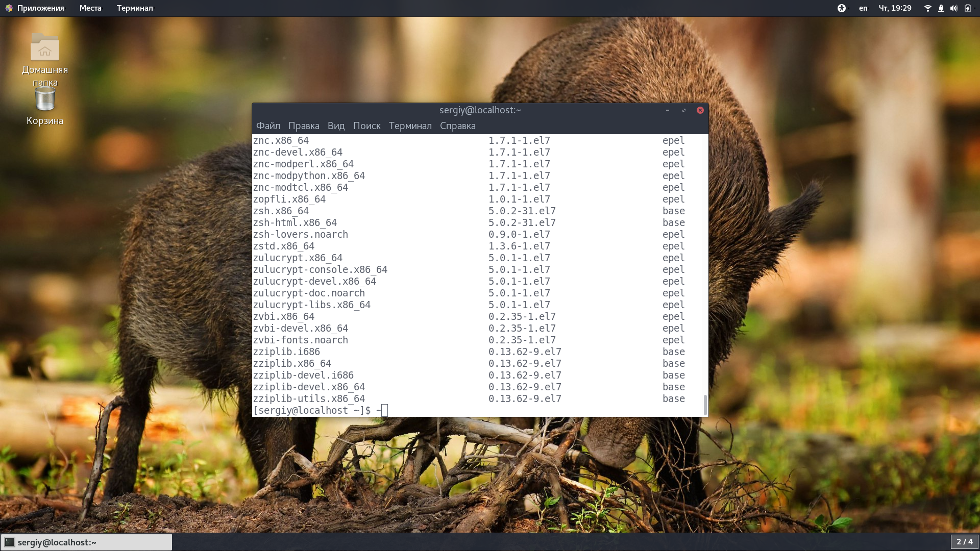Open the 2 / 4 workspace switcher
980x551 pixels.
[x=964, y=542]
